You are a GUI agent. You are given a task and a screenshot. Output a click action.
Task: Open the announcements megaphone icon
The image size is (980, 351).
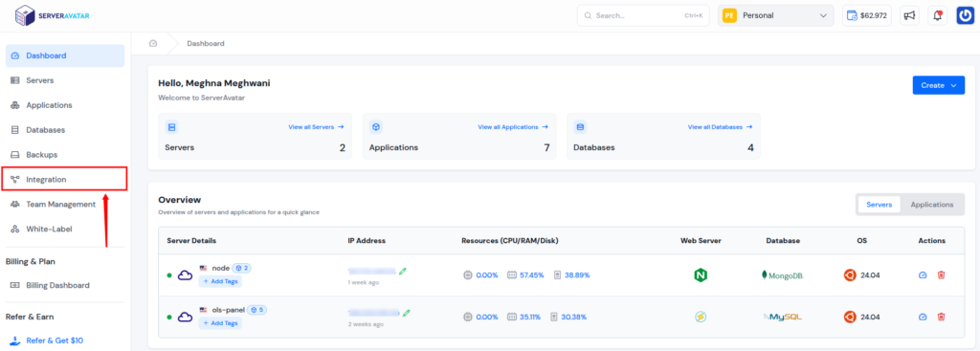coord(909,15)
